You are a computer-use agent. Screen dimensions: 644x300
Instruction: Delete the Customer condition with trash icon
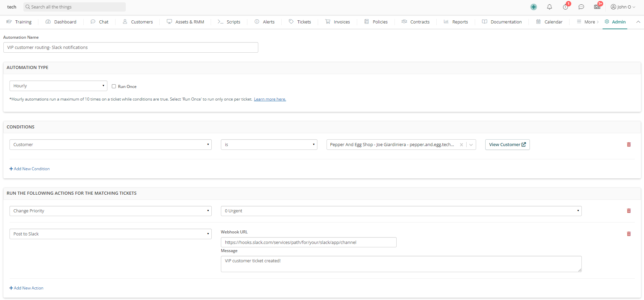point(629,145)
